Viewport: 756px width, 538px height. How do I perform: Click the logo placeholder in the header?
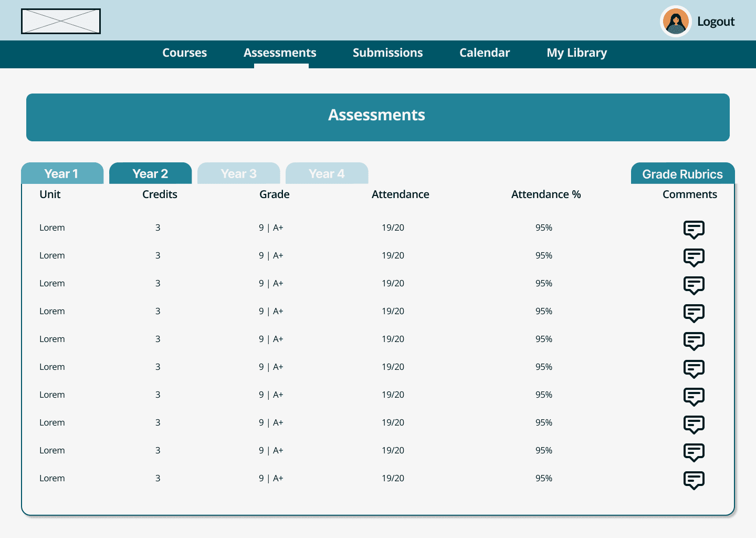coord(61,22)
